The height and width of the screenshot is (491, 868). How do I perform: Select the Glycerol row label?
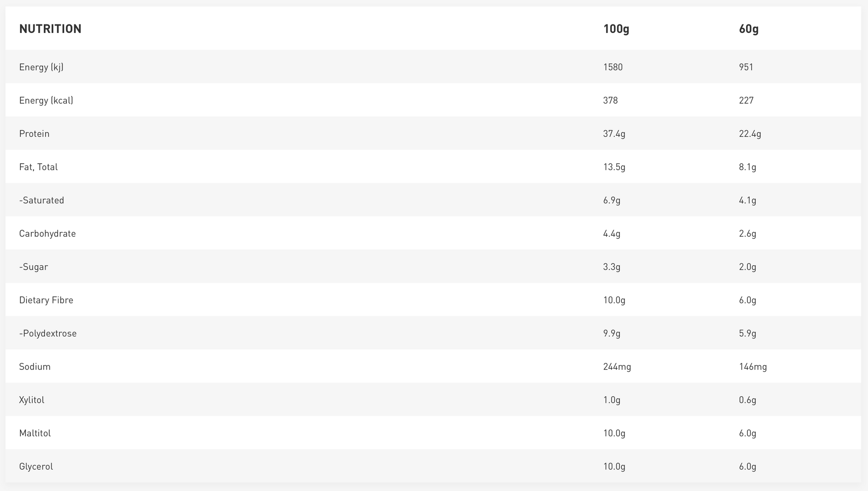tap(36, 466)
